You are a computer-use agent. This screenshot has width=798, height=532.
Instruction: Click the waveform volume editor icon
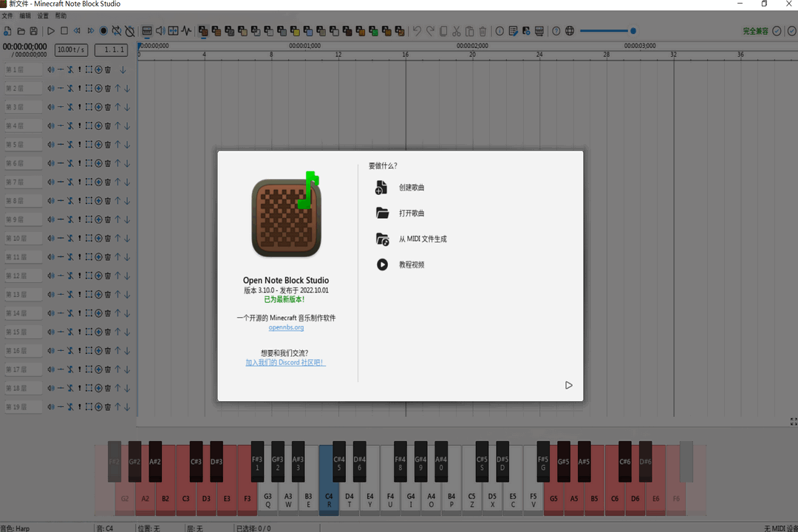click(x=188, y=30)
